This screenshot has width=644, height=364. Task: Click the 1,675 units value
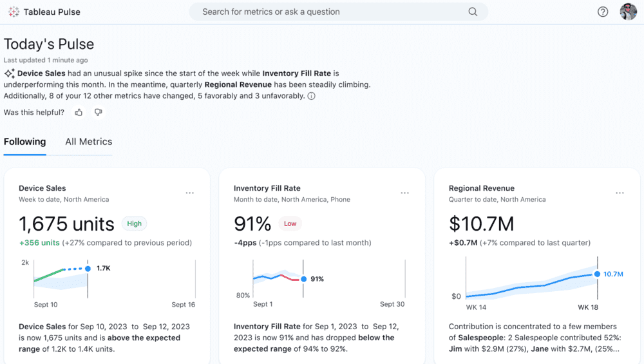click(66, 224)
